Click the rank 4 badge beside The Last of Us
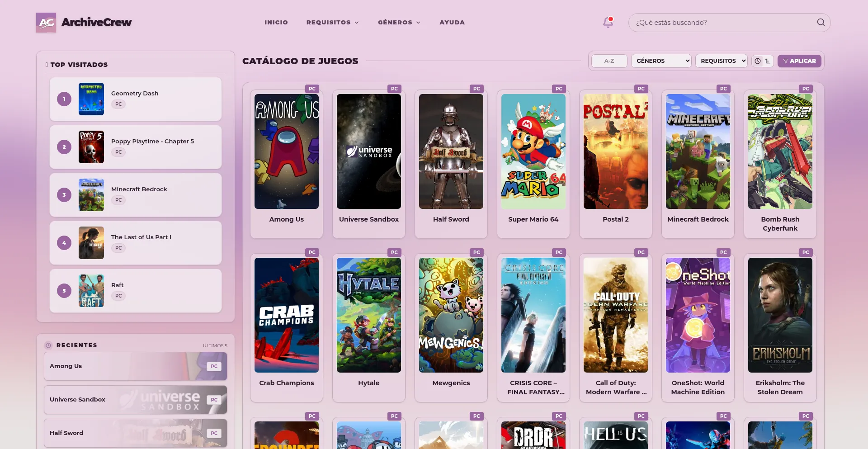 pos(64,243)
